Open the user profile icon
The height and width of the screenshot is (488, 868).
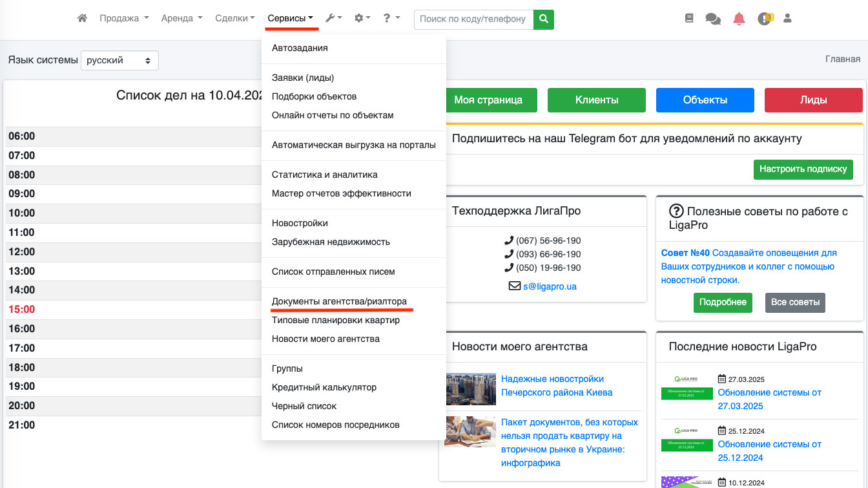point(787,19)
